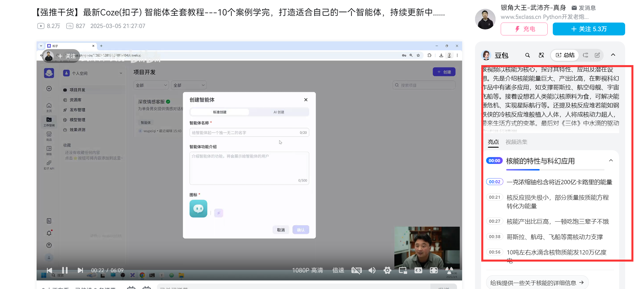The width and height of the screenshot is (644, 289).
Task: Click the 智能体功能介绍 text area
Action: click(x=249, y=168)
